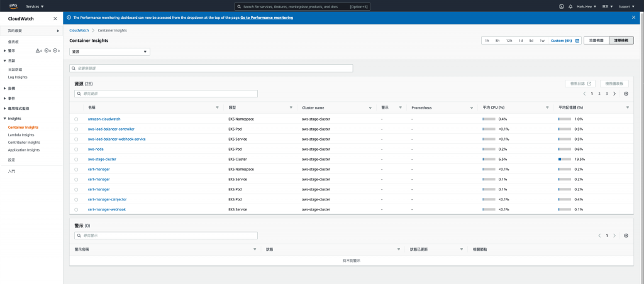Sort by average memory (%) column arrow

click(628, 107)
